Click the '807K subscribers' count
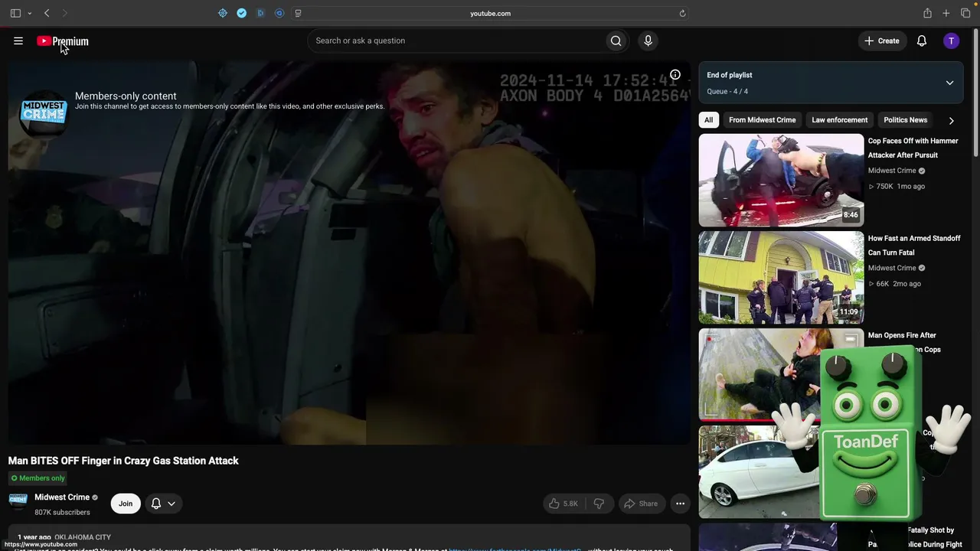The height and width of the screenshot is (551, 980). 62,513
